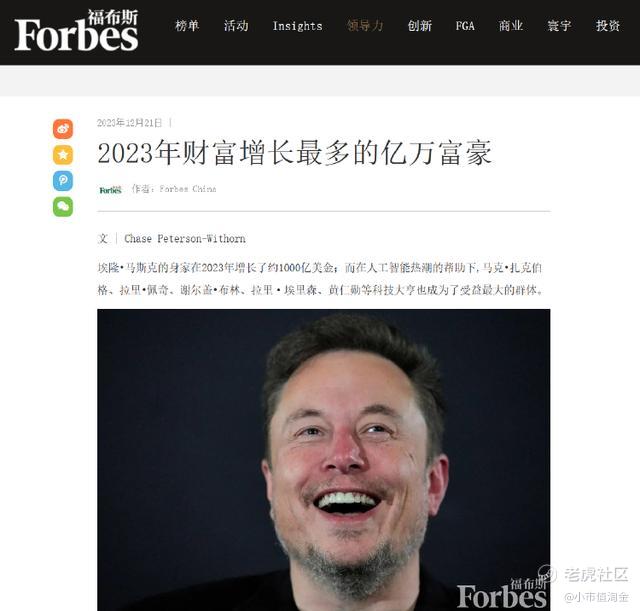Click the yellow star favorite icon
Screen dimensions: 640x611
pyautogui.click(x=63, y=155)
